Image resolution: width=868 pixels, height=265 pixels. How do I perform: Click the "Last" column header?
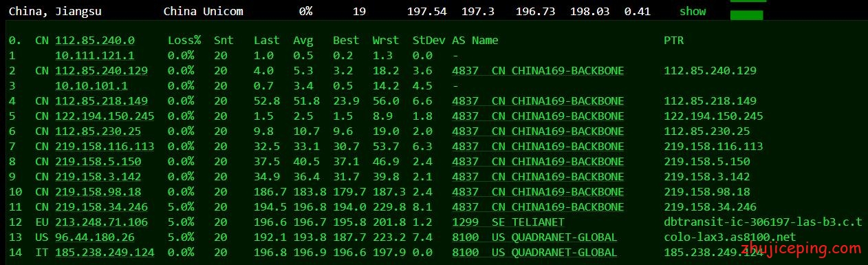(x=267, y=41)
